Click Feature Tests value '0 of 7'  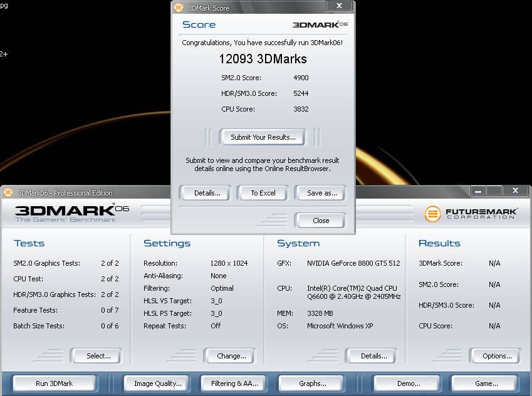pyautogui.click(x=110, y=310)
